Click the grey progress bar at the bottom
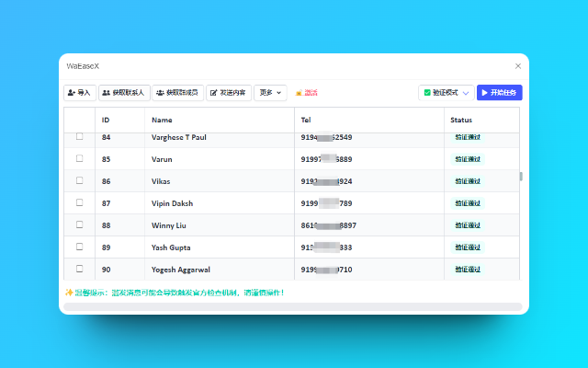 click(x=293, y=306)
